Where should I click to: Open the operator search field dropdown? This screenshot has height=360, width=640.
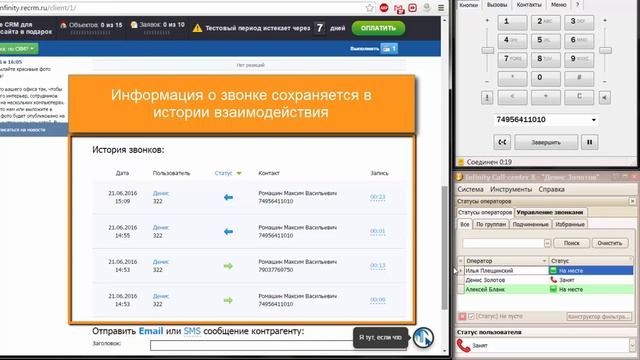547,243
